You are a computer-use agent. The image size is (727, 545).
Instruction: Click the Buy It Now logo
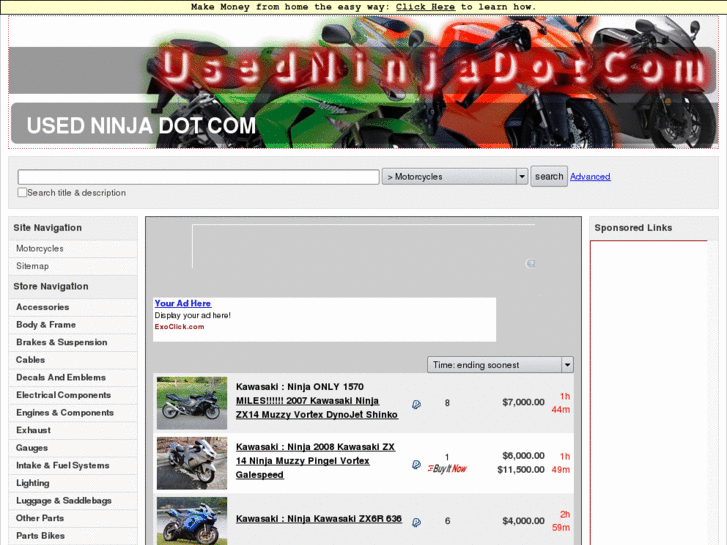pyautogui.click(x=447, y=468)
